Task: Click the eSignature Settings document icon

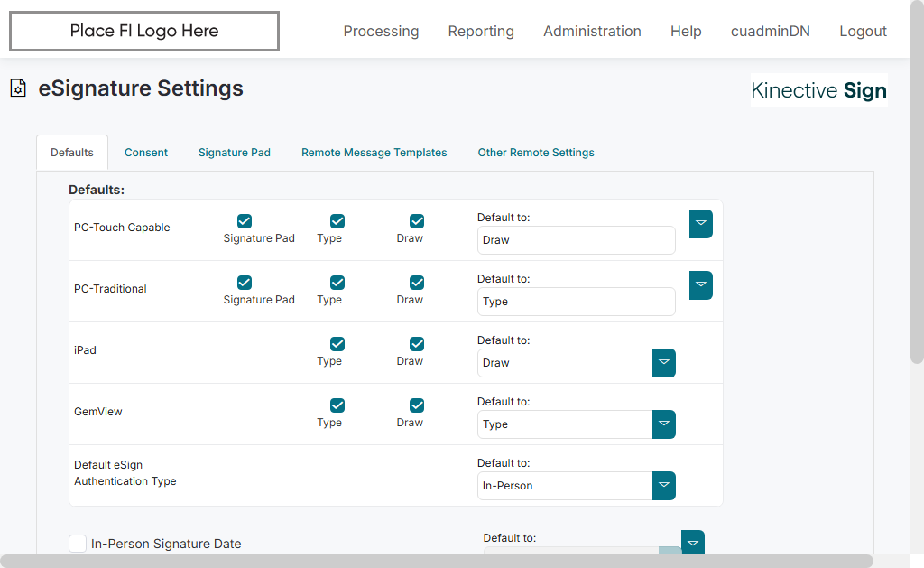Action: pos(18,88)
